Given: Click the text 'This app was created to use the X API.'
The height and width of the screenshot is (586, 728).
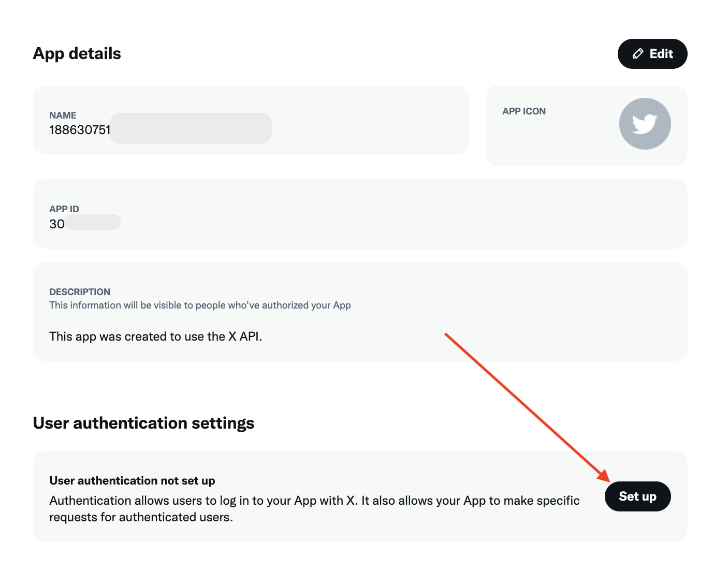Looking at the screenshot, I should point(155,336).
